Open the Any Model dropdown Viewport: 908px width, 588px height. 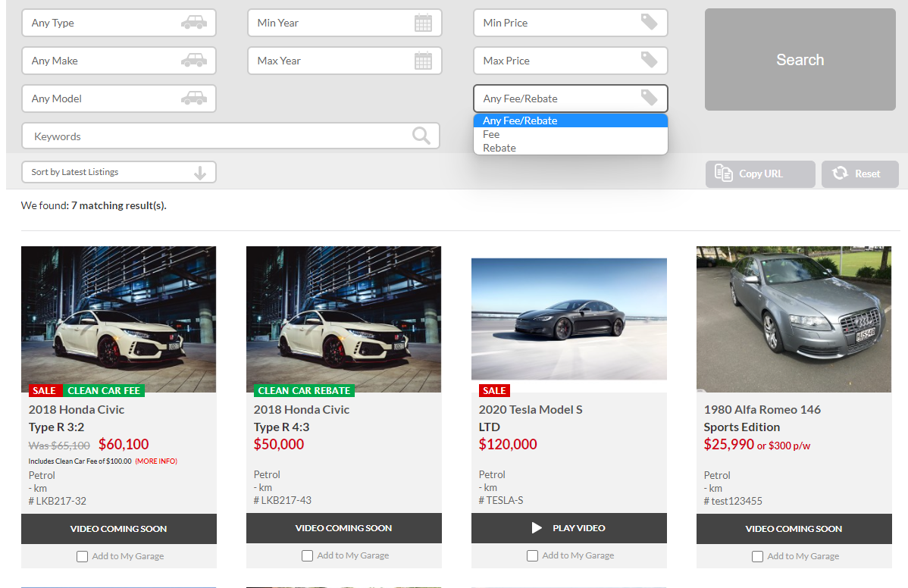(x=119, y=99)
